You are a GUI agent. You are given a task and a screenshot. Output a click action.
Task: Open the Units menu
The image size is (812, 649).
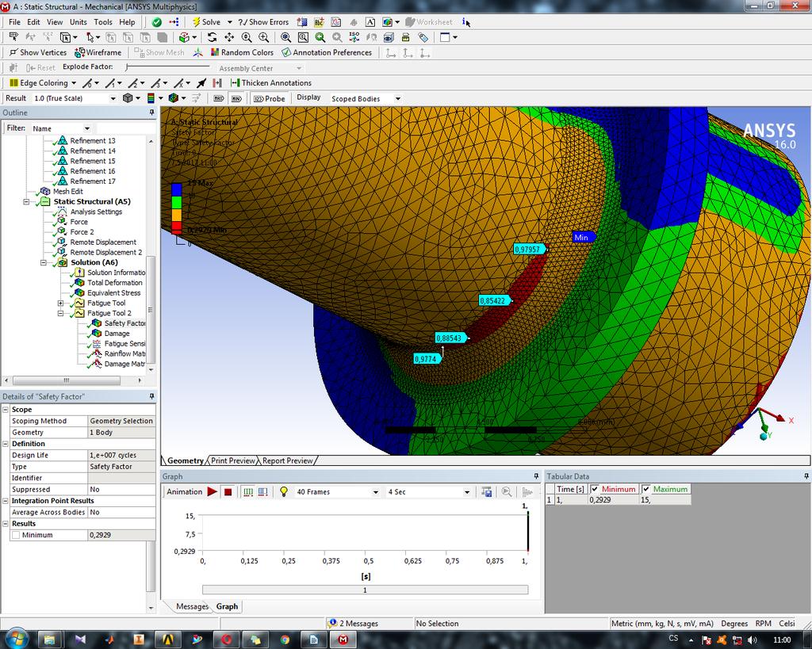pyautogui.click(x=79, y=21)
